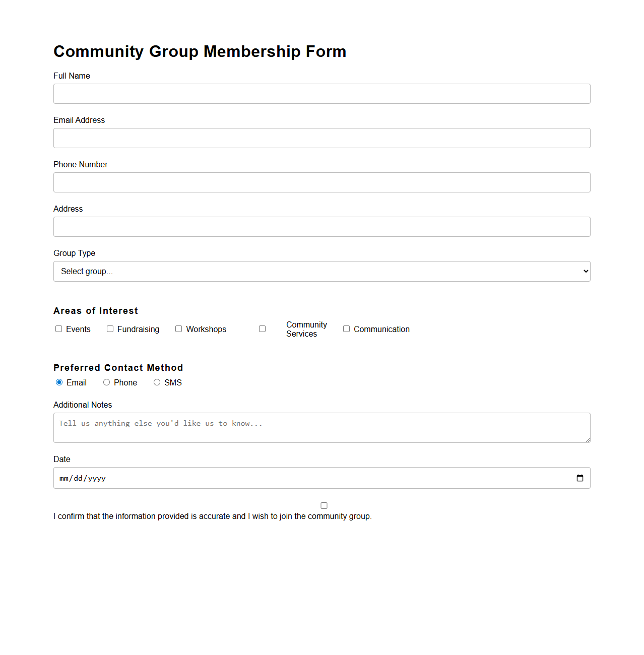Open the date picker calendar icon

(579, 478)
